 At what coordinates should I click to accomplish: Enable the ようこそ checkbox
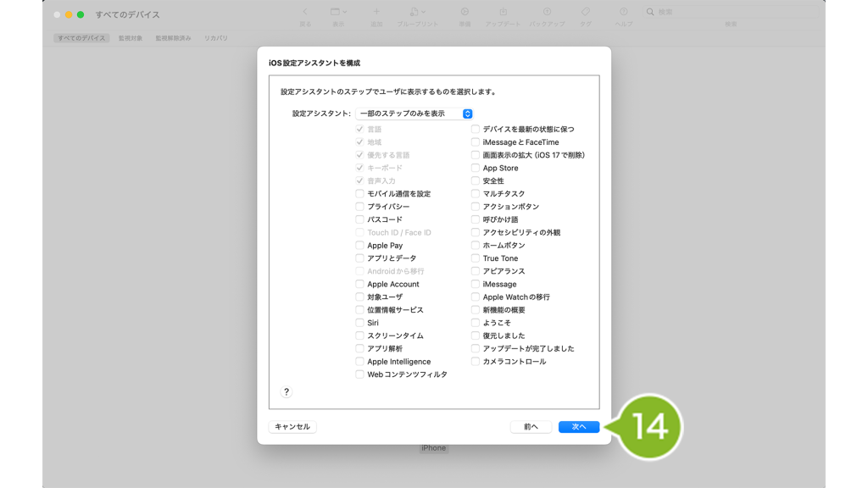476,323
